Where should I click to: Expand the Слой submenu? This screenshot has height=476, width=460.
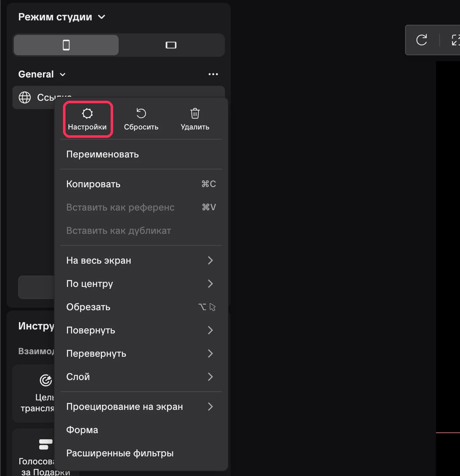click(x=141, y=377)
